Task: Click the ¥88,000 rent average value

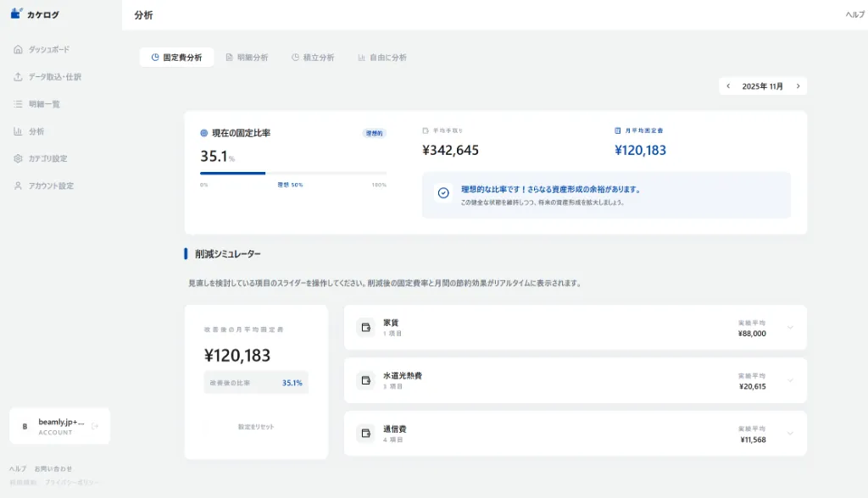Action: point(752,334)
